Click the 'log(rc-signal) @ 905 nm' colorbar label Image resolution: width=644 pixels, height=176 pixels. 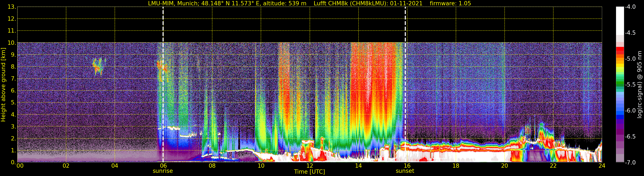640,85
